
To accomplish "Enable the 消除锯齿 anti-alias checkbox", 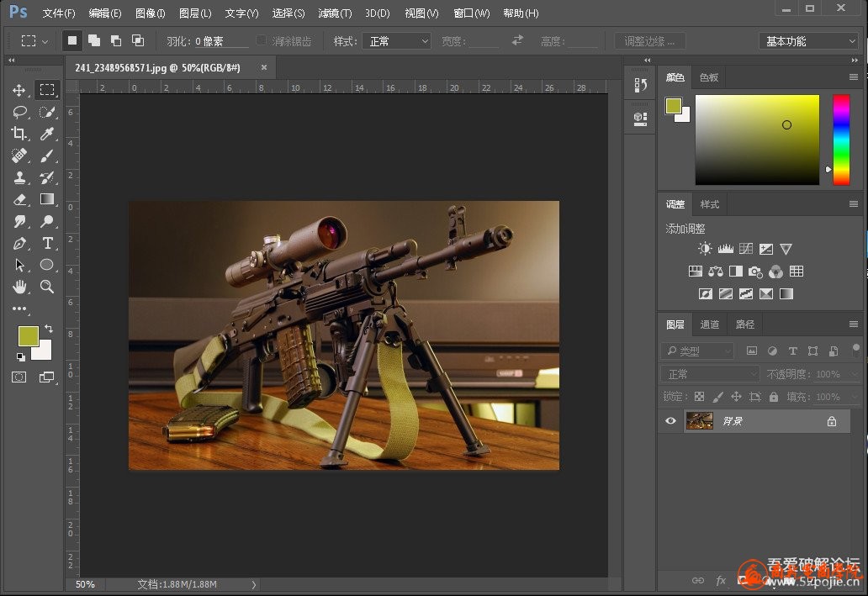I will coord(261,40).
